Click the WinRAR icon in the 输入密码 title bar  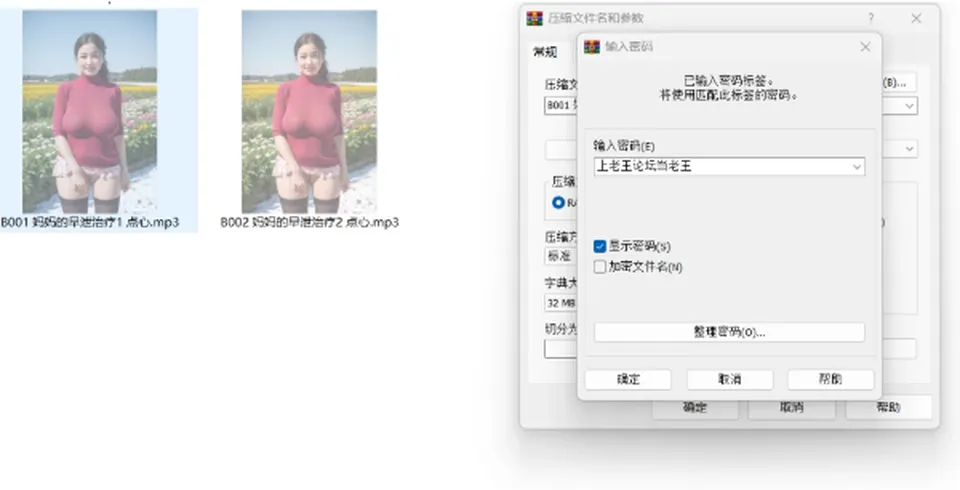pos(592,47)
